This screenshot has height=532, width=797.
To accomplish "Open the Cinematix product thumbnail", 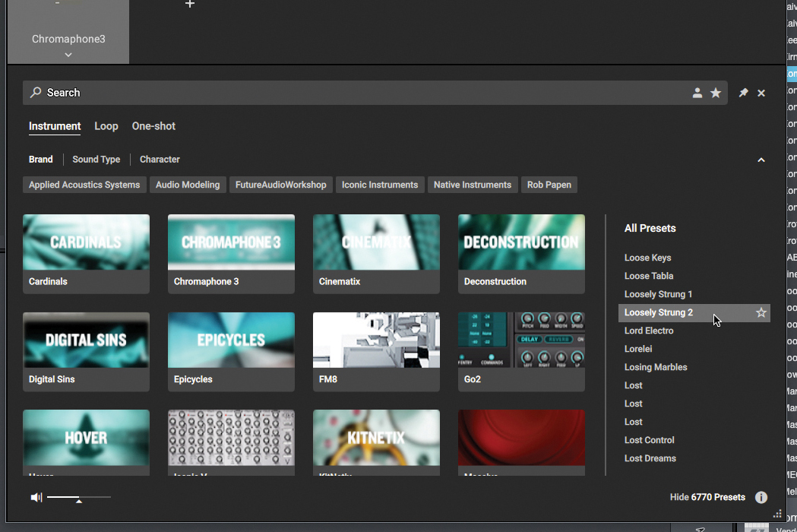I will (376, 254).
